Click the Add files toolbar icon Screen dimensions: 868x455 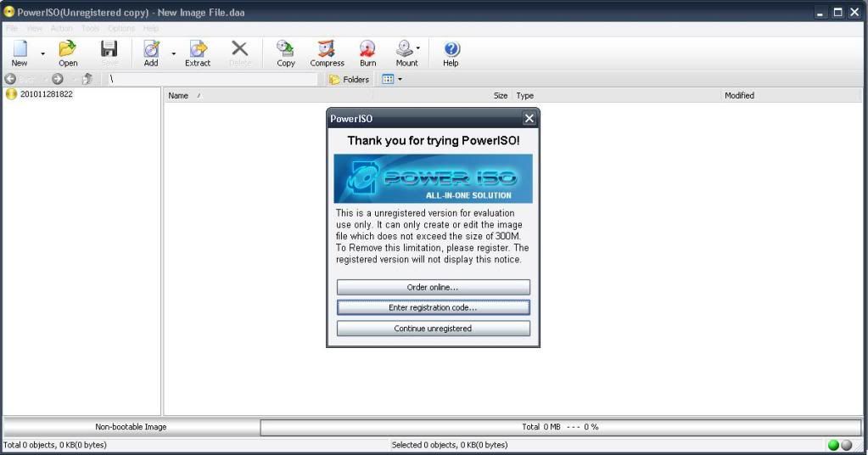pos(151,53)
